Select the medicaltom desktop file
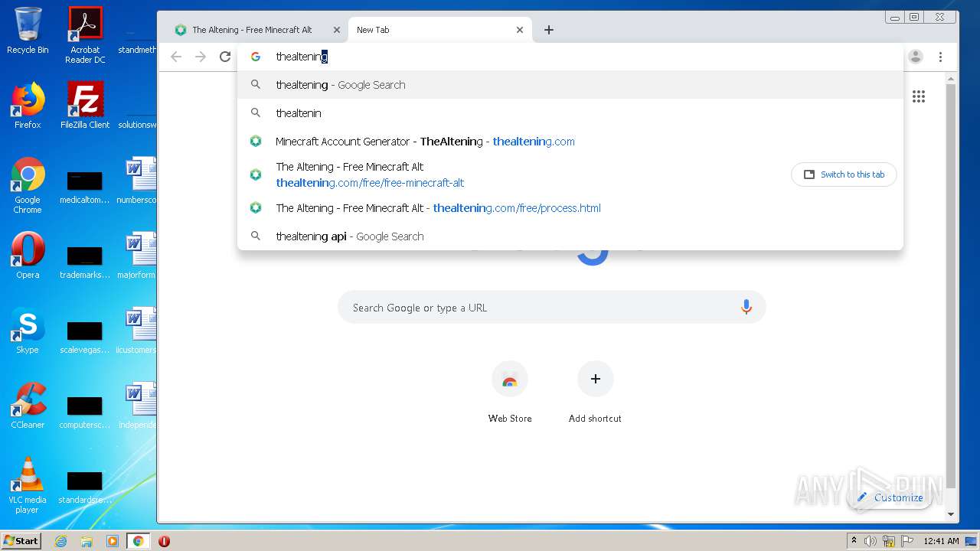 [x=85, y=187]
